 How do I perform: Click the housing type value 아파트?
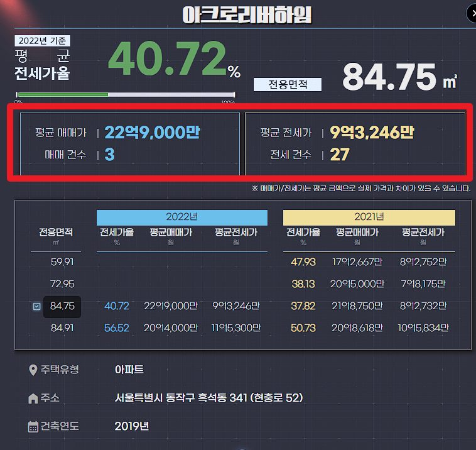click(129, 370)
